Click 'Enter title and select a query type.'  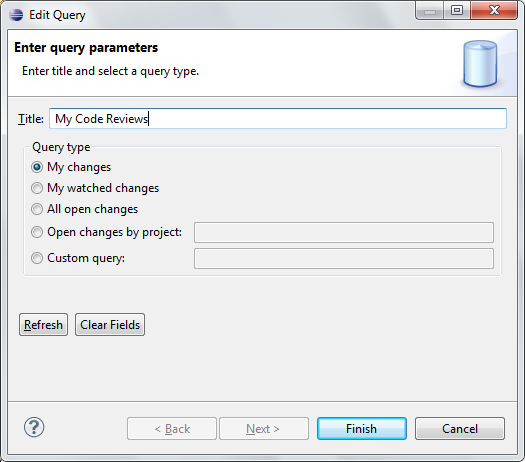pyautogui.click(x=110, y=71)
